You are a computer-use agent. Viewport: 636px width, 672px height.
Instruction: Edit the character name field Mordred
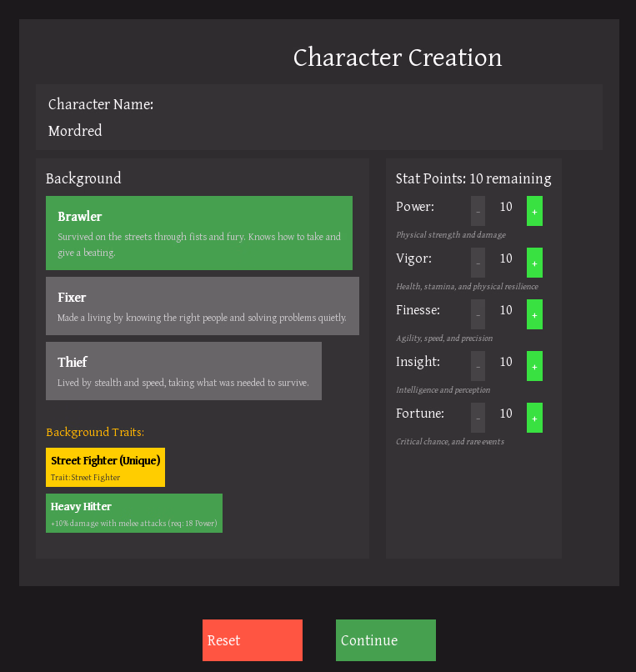[x=75, y=131]
